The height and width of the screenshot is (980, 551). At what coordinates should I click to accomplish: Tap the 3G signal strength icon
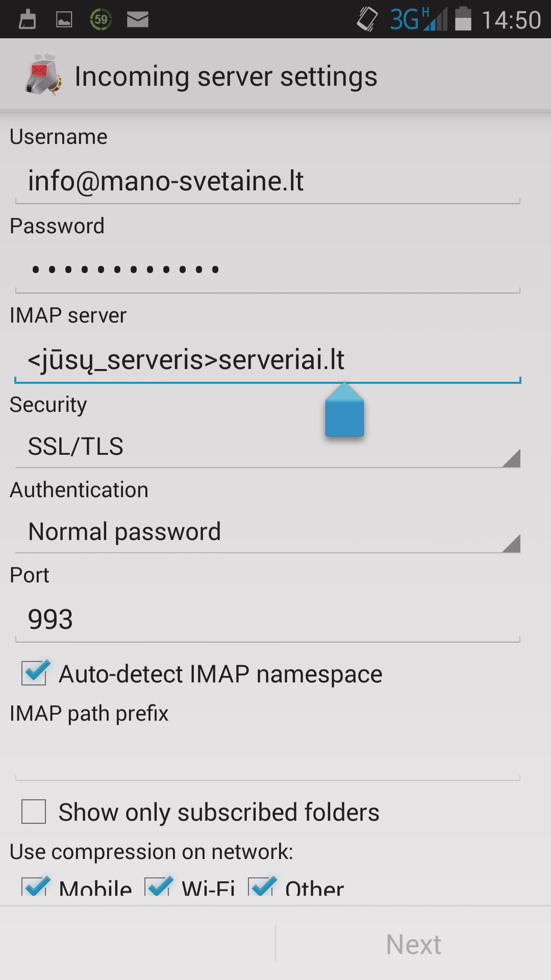pyautogui.click(x=418, y=19)
